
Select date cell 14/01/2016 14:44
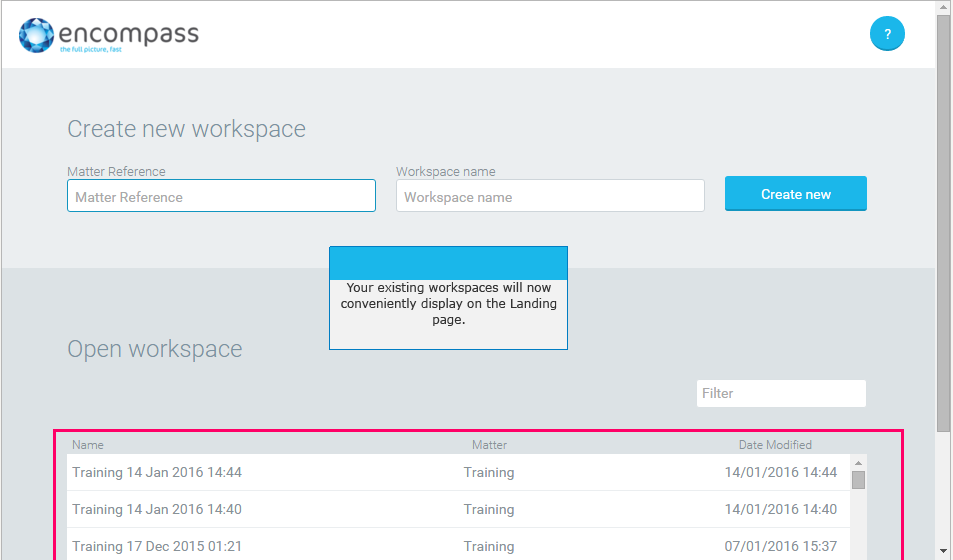point(780,472)
